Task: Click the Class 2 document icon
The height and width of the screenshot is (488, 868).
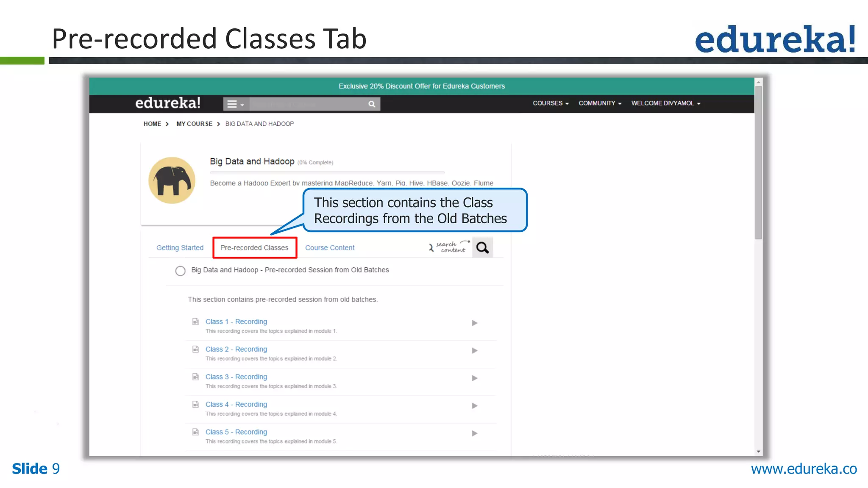Action: (x=195, y=349)
